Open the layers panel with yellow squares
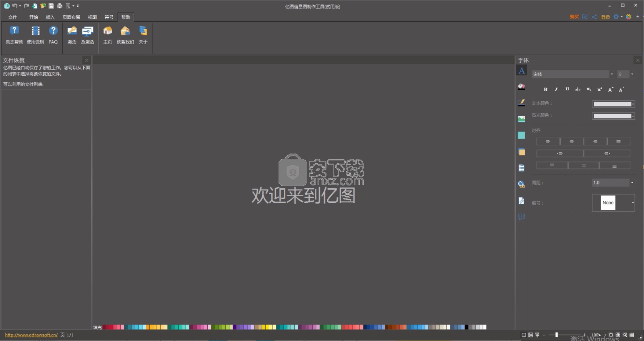 (522, 152)
